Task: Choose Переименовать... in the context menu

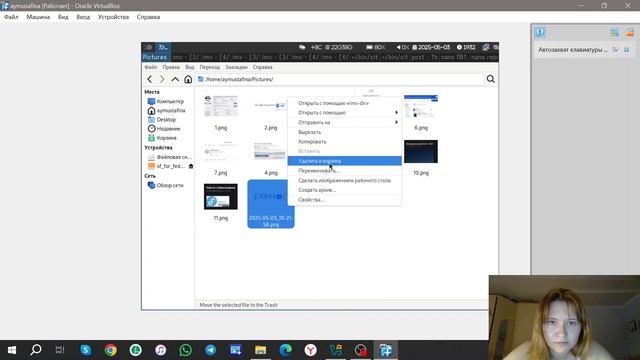Action: point(344,171)
